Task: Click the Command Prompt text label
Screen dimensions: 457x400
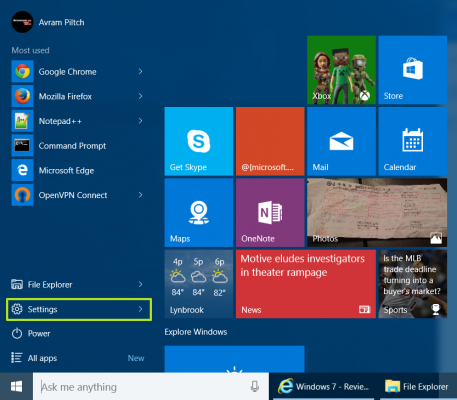Action: pyautogui.click(x=72, y=146)
